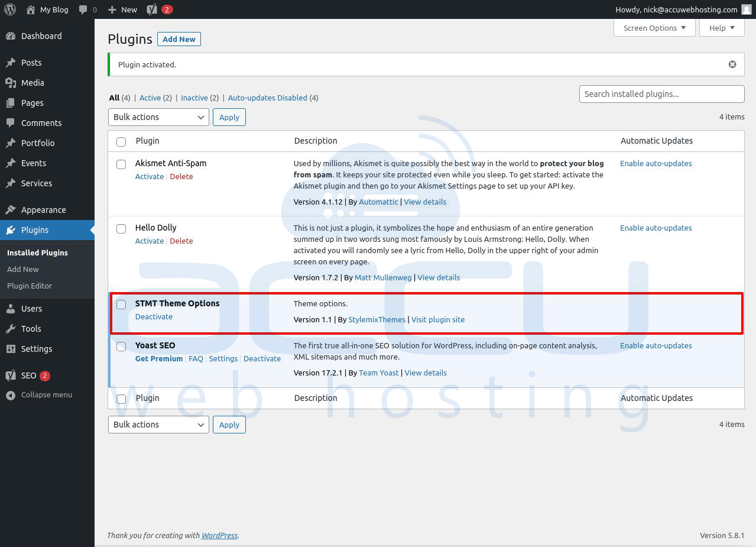This screenshot has width=756, height=547.
Task: Click the Collapse menu arrow icon
Action: click(x=11, y=395)
